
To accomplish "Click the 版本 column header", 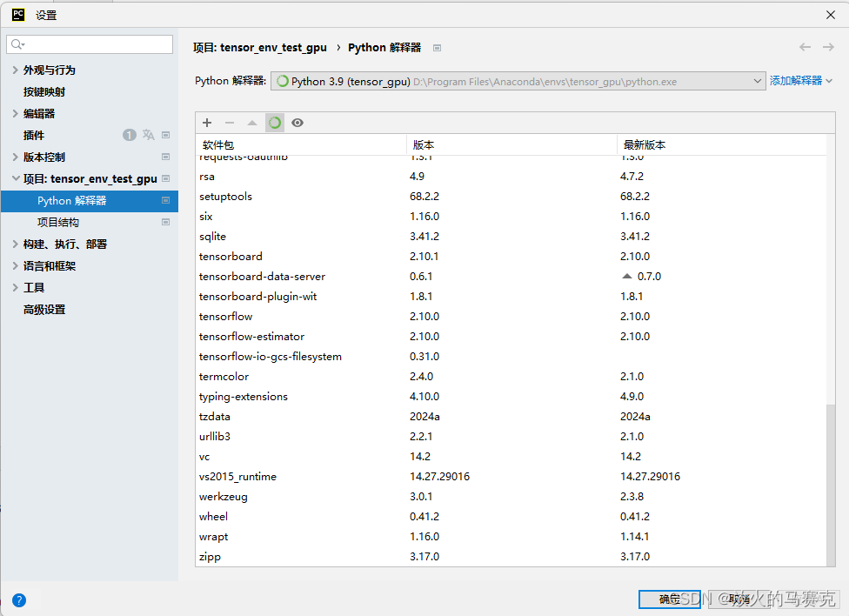I will [x=511, y=144].
